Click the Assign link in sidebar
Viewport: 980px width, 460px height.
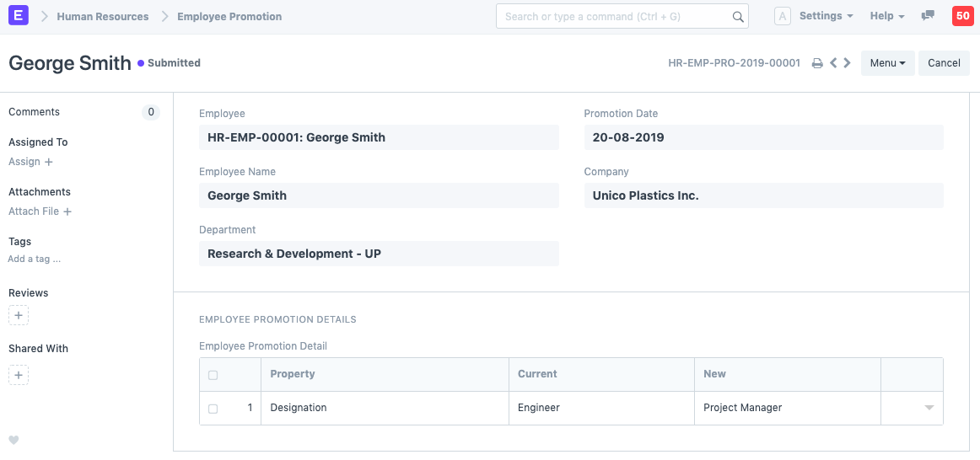[x=30, y=162]
